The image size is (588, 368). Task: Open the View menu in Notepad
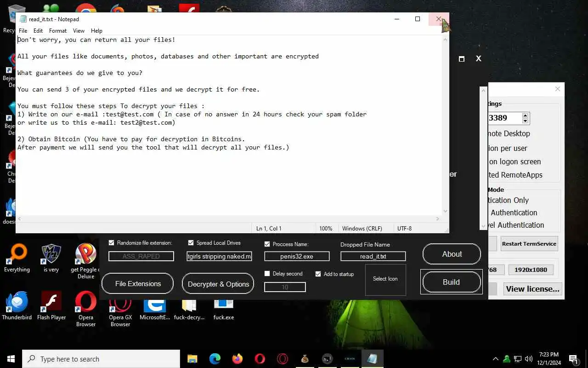(x=79, y=31)
